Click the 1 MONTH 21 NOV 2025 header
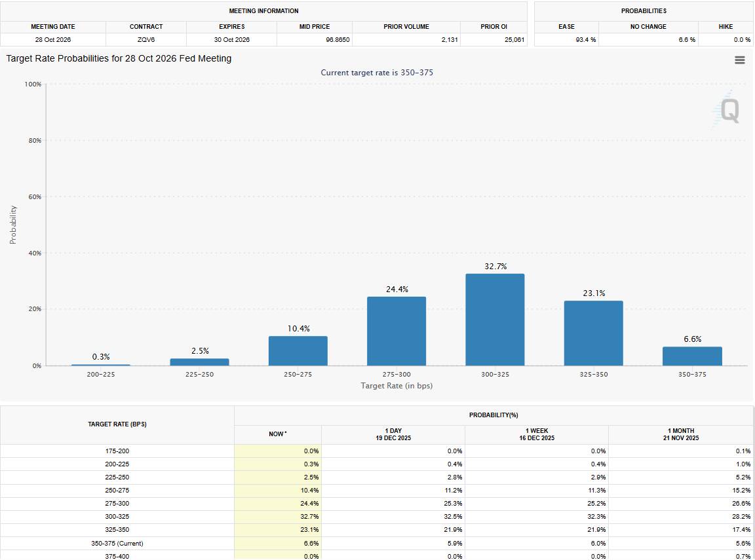755x560 pixels. (x=680, y=434)
